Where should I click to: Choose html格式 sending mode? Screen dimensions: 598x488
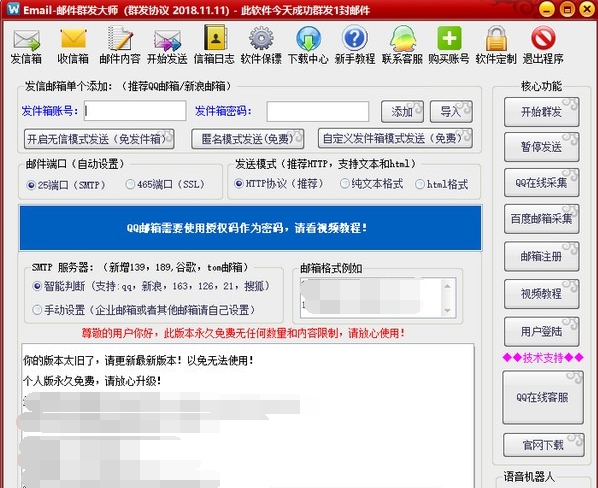click(442, 184)
